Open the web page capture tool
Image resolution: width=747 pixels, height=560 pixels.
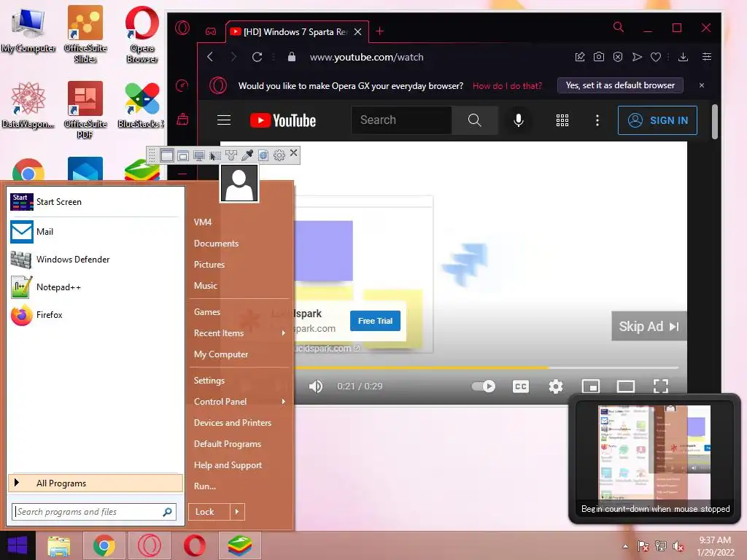click(263, 155)
